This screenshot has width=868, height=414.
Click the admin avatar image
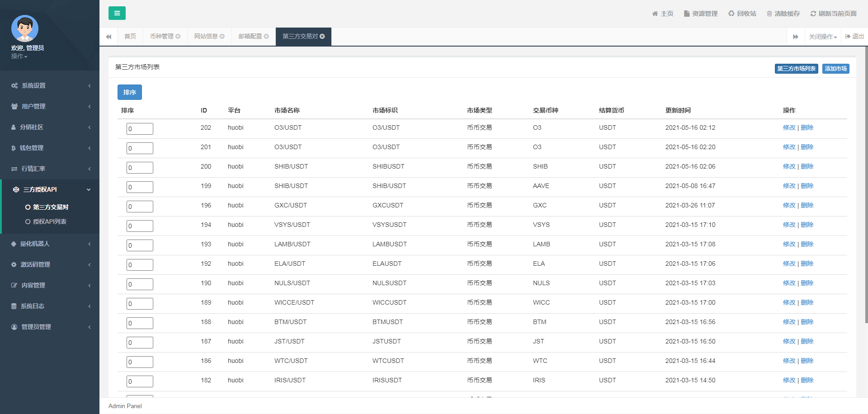point(25,28)
